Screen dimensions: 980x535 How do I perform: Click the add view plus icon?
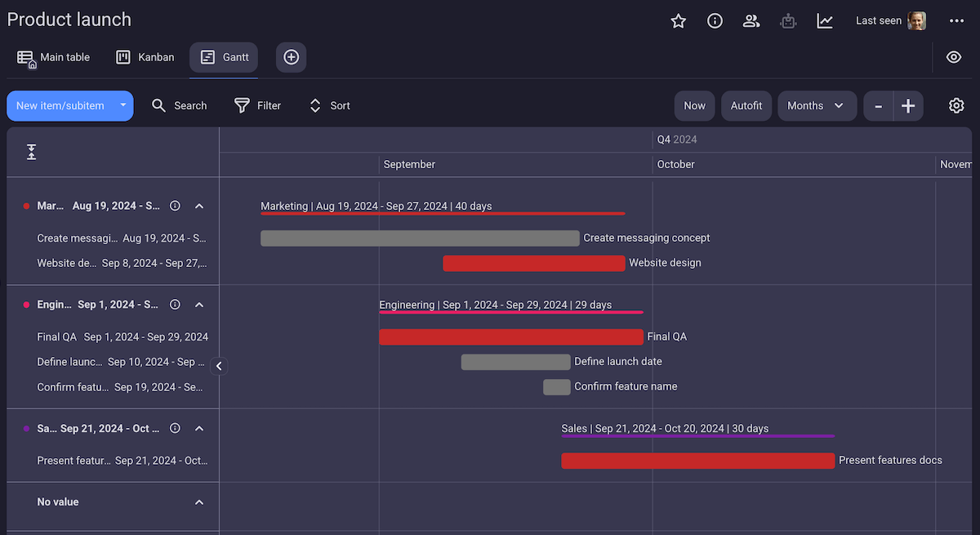click(x=291, y=57)
